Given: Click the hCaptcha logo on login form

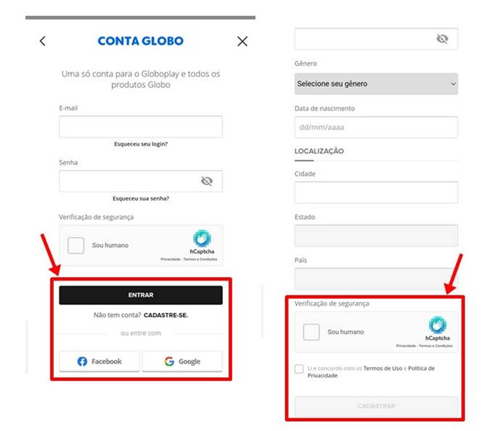Looking at the screenshot, I should tap(202, 239).
